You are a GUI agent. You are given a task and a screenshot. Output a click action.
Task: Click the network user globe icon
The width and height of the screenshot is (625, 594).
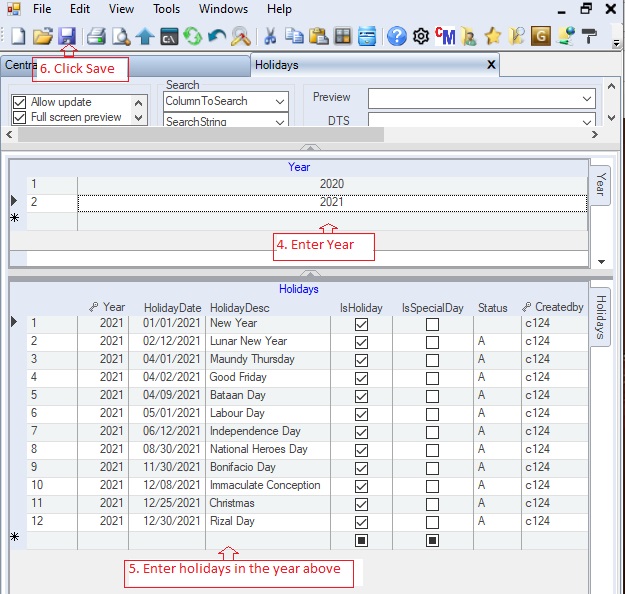click(x=566, y=36)
